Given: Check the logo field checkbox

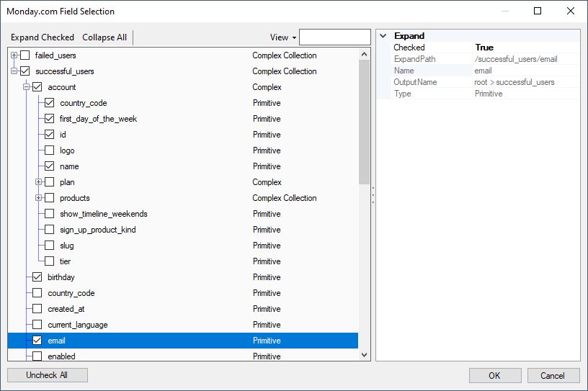Looking at the screenshot, I should click(x=49, y=150).
